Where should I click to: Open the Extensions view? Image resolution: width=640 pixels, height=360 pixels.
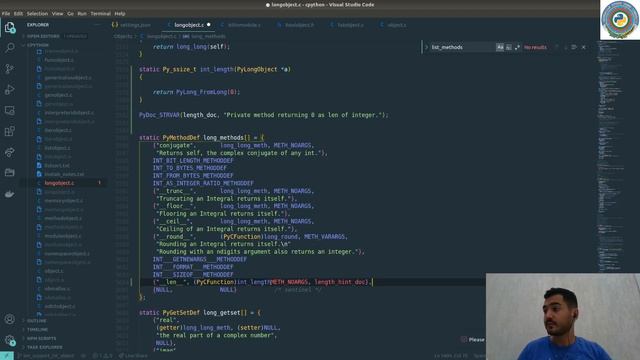(10, 131)
